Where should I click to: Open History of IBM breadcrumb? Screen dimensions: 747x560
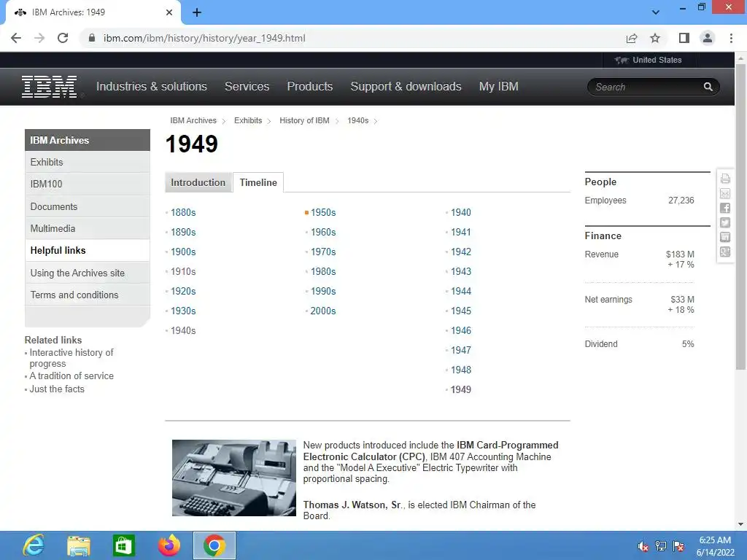click(304, 120)
